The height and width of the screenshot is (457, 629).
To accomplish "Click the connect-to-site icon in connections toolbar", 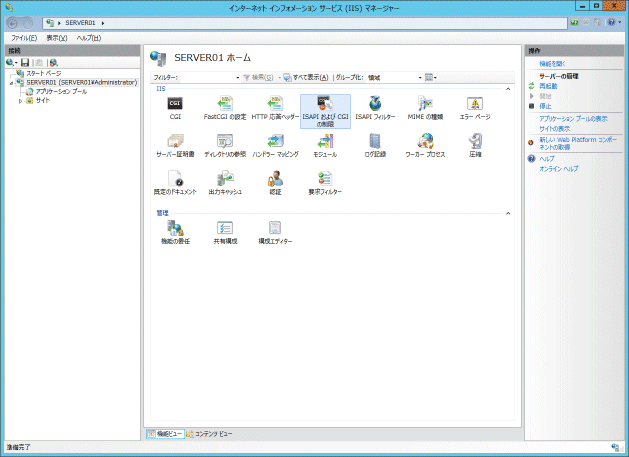I will click(54, 63).
